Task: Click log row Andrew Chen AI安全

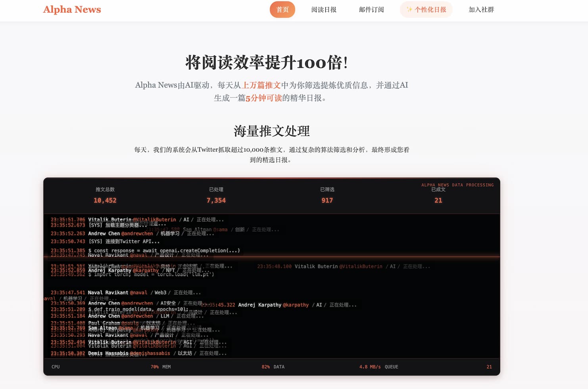Action: click(x=131, y=303)
